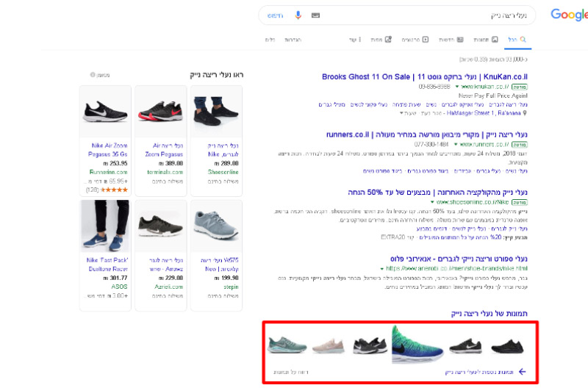Click the ASOS store name
Image resolution: width=588 pixels, height=388 pixels.
click(119, 287)
